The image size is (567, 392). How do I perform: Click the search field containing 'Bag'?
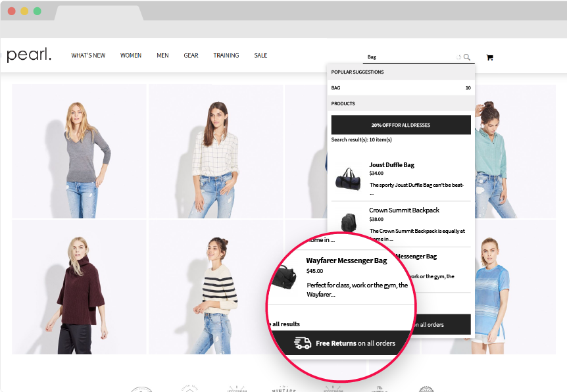pos(408,57)
